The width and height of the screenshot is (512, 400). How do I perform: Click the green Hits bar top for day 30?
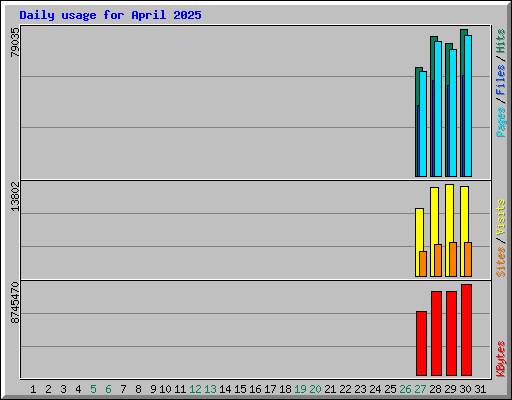464,32
